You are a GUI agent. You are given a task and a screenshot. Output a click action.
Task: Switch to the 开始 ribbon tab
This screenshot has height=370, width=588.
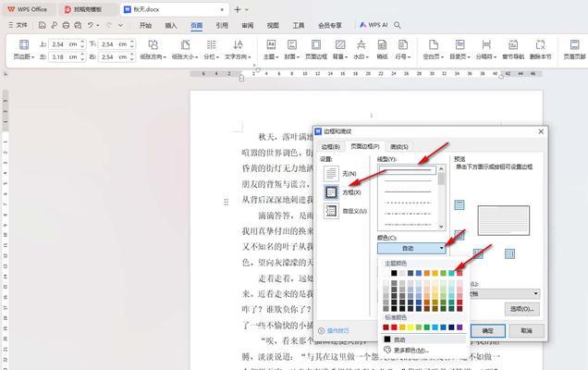pos(145,25)
